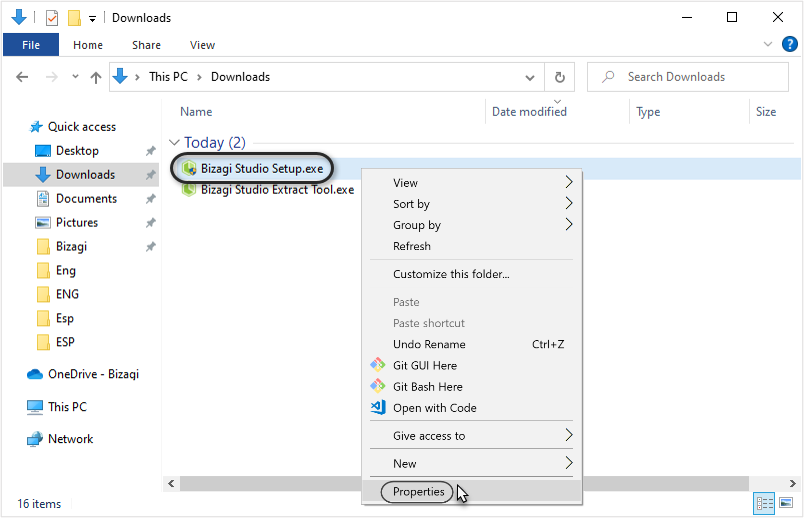Click inside the Search Downloads box
Viewport: 804px width, 518px height.
coord(688,77)
